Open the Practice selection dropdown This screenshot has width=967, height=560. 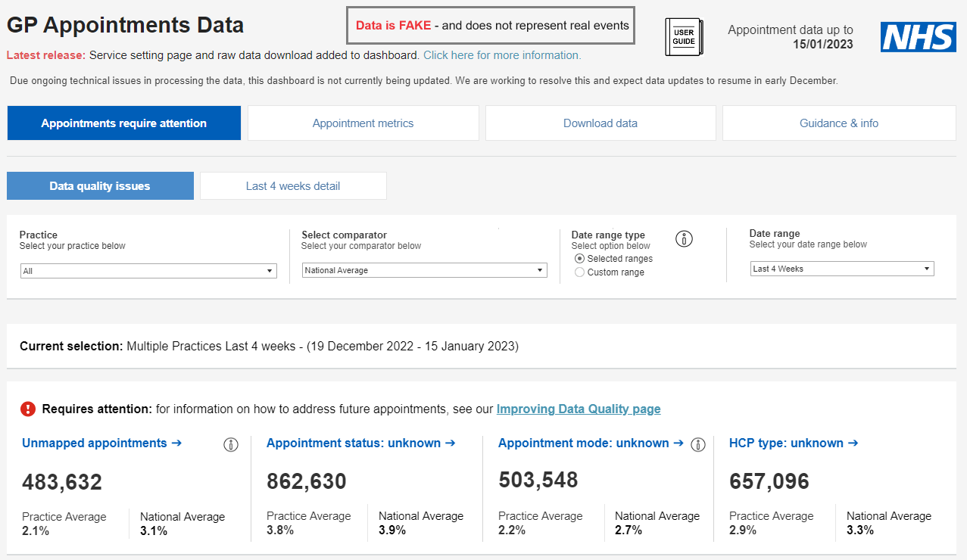point(148,270)
